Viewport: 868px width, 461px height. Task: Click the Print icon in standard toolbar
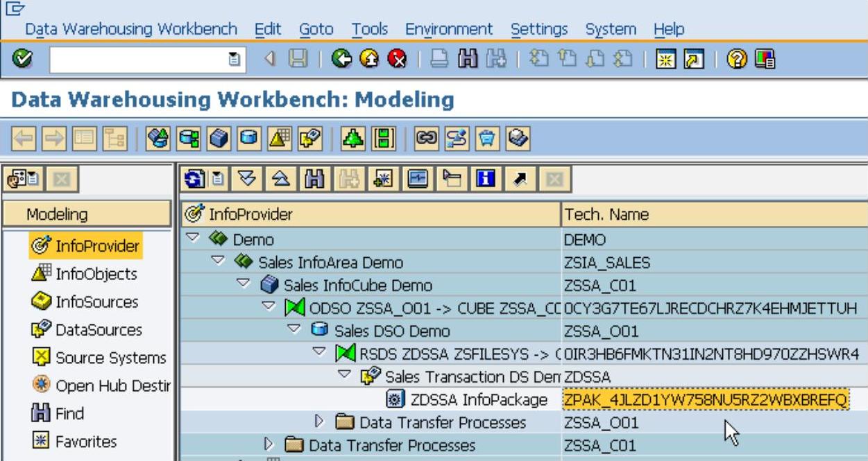coord(439,60)
